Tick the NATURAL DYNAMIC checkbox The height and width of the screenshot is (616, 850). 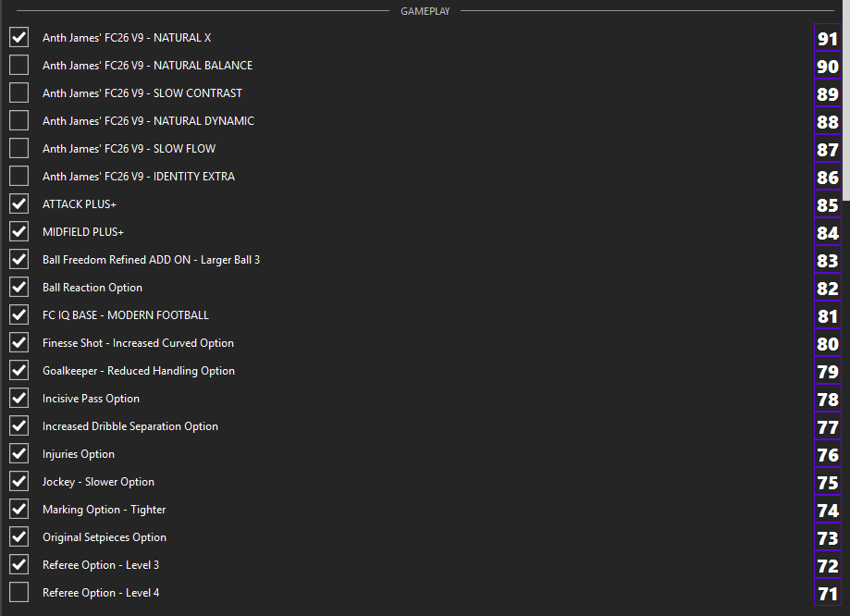pos(19,120)
